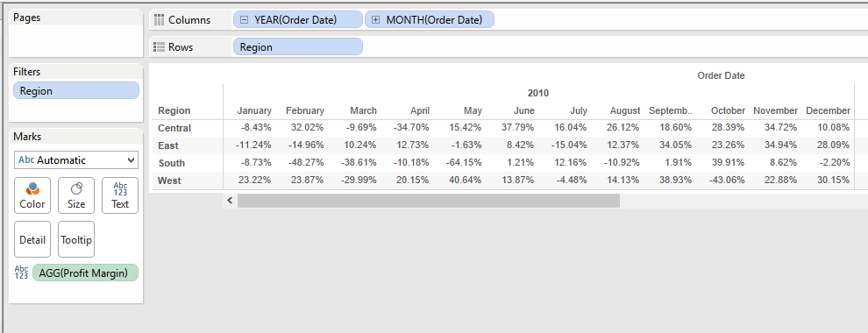The image size is (868, 333).
Task: Select the AGG(Profit Margin) pill
Action: pyautogui.click(x=85, y=273)
